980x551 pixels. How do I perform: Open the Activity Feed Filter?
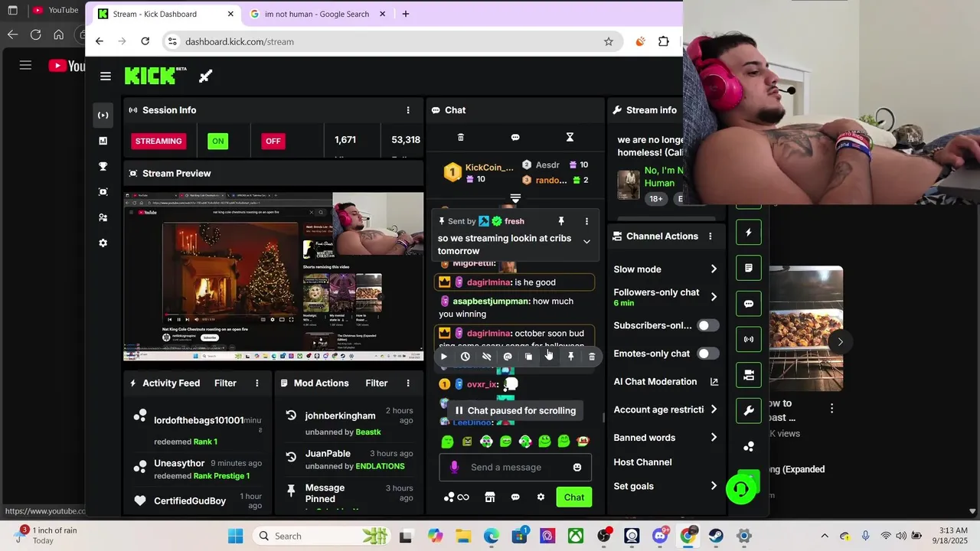tap(225, 383)
